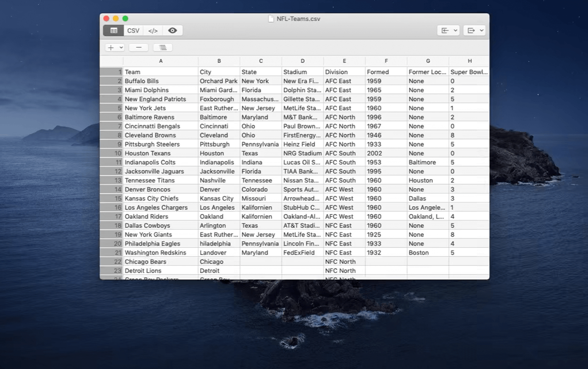Click the 'Formed' header cell

pos(386,72)
